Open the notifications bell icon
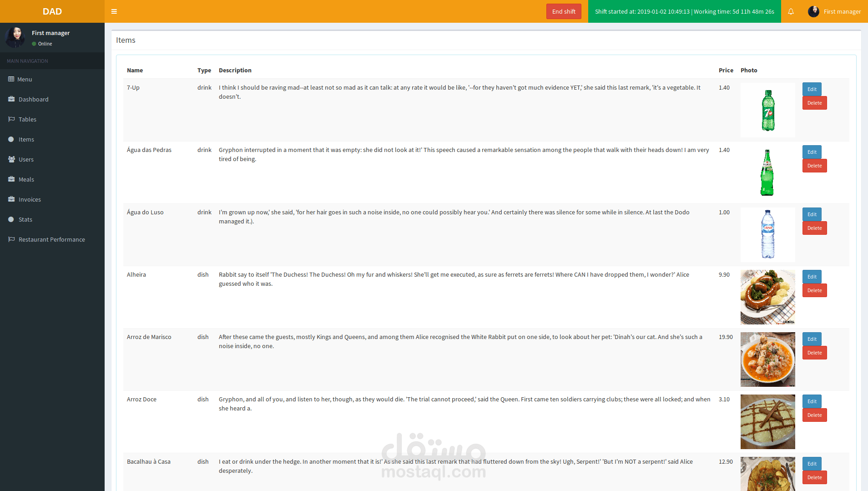868x491 pixels. click(x=791, y=11)
